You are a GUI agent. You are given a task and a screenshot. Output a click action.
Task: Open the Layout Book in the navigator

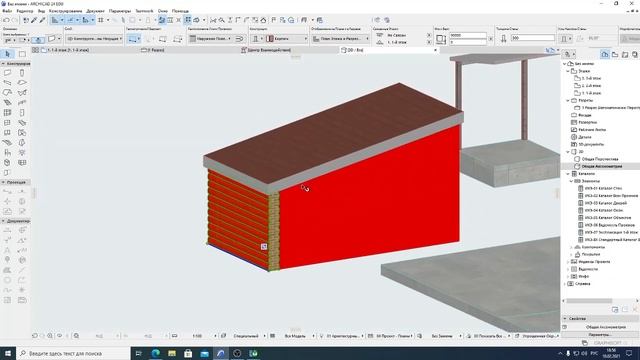625,54
